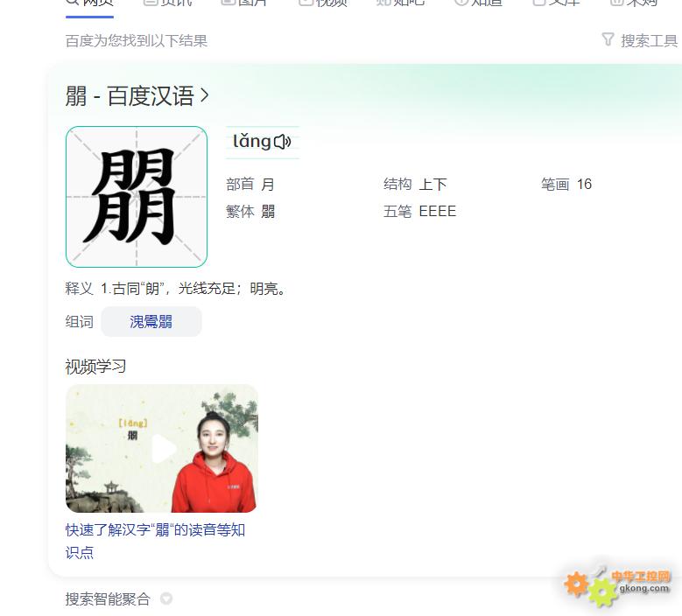Open the 文库 tab
The image size is (682, 616).
pyautogui.click(x=556, y=3)
